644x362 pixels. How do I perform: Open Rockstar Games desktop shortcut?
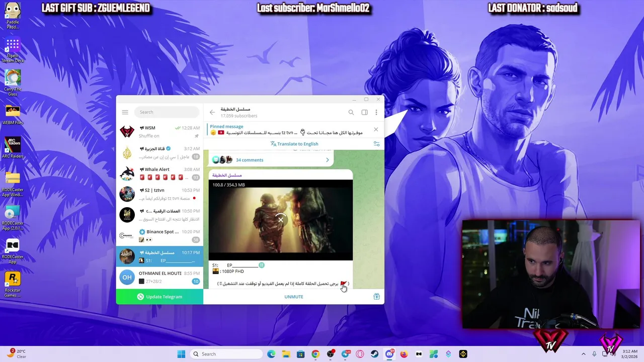click(13, 284)
